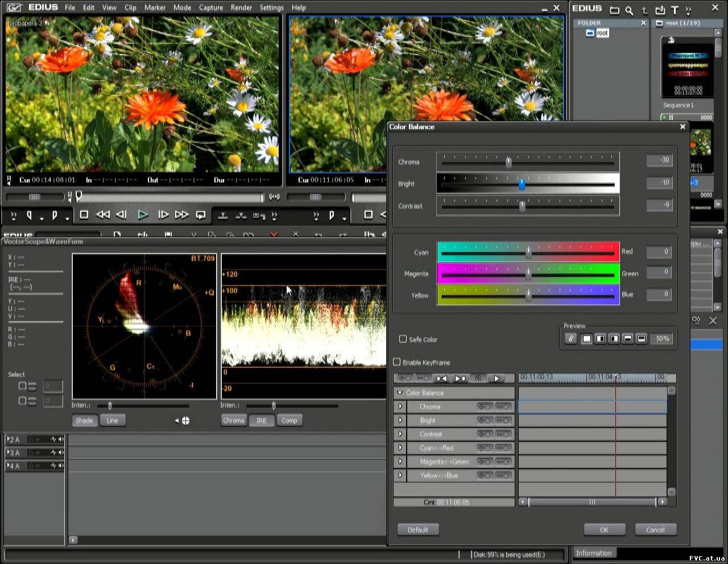Mute audio track 2 A speaker icon
Image resolution: width=728 pixels, height=564 pixels.
pos(60,439)
